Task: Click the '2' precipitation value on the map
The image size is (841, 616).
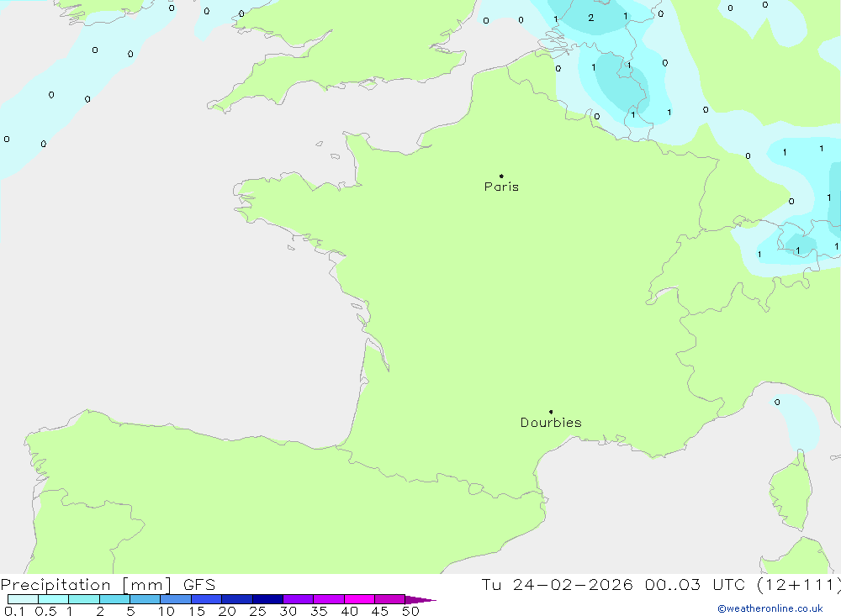Action: [590, 18]
